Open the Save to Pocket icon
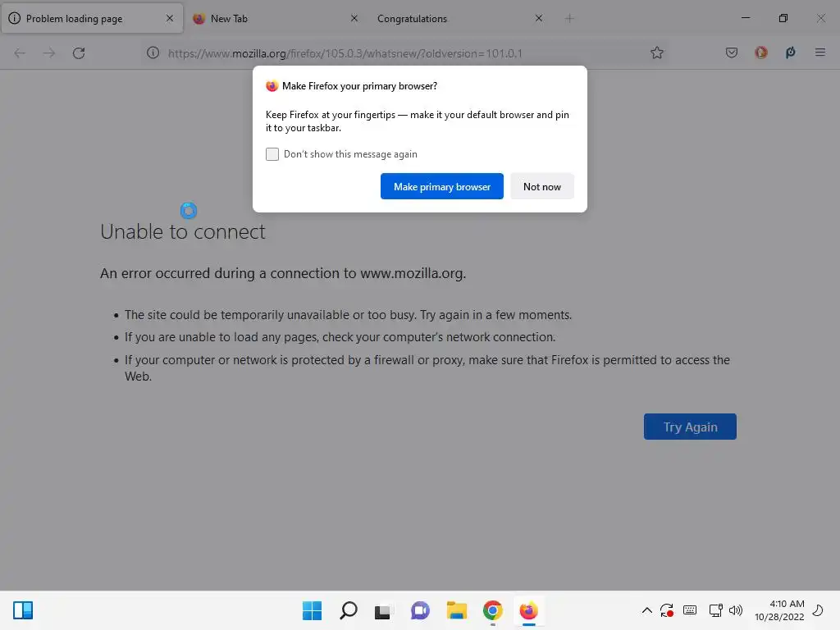840x630 pixels. 731,52
